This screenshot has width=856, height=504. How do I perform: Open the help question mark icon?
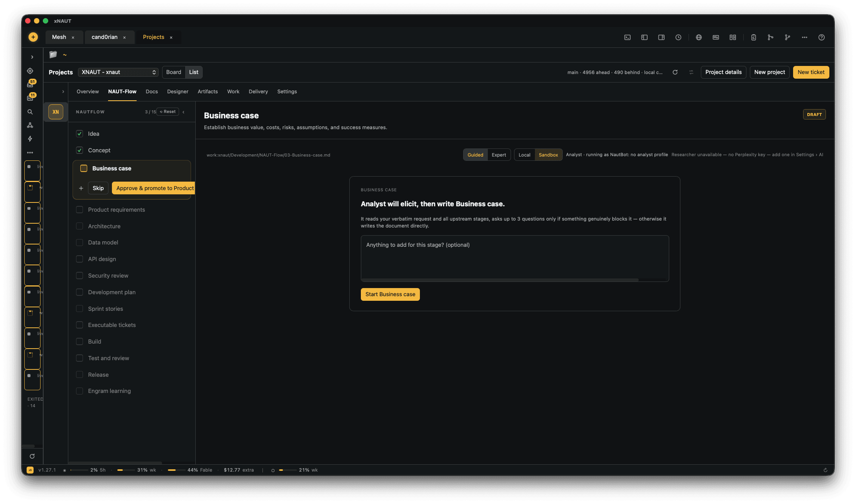tap(821, 37)
